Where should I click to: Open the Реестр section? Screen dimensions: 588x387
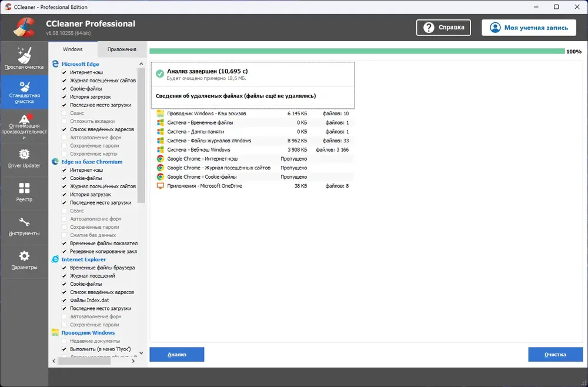pyautogui.click(x=24, y=192)
